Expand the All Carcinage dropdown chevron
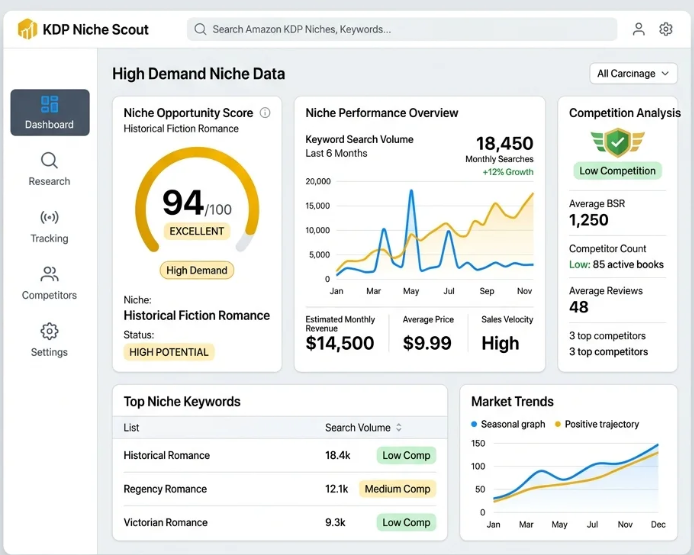This screenshot has height=555, width=694. click(x=665, y=73)
